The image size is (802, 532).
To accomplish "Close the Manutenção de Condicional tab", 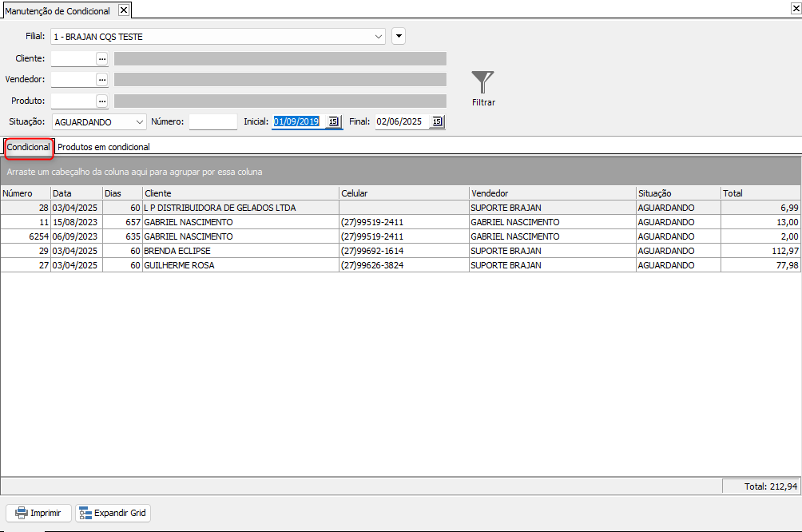I will [x=124, y=10].
